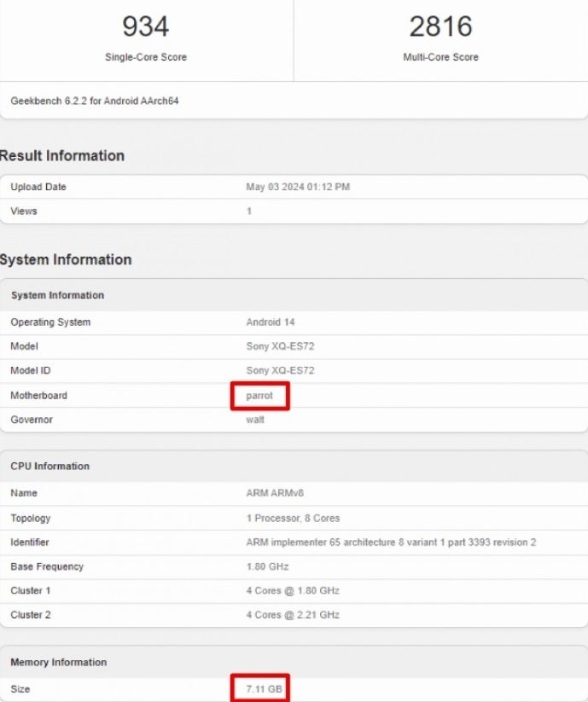This screenshot has height=702, width=588.
Task: Select the ARM ARMv8 value
Action: (275, 493)
